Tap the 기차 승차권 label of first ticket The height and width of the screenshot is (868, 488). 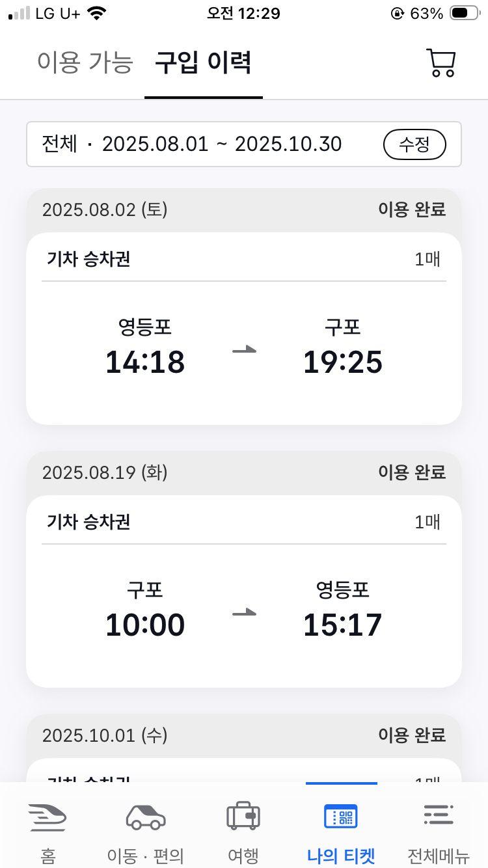click(88, 260)
